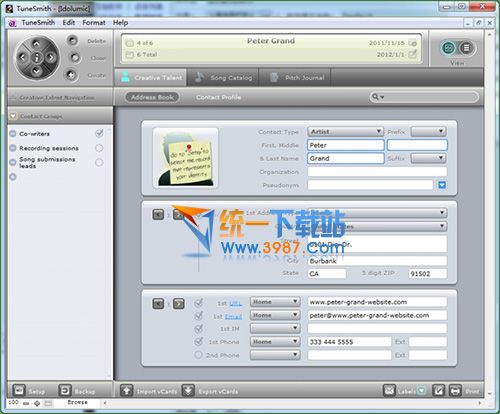Open the TuneSmith menu
500x414 pixels.
click(x=38, y=23)
